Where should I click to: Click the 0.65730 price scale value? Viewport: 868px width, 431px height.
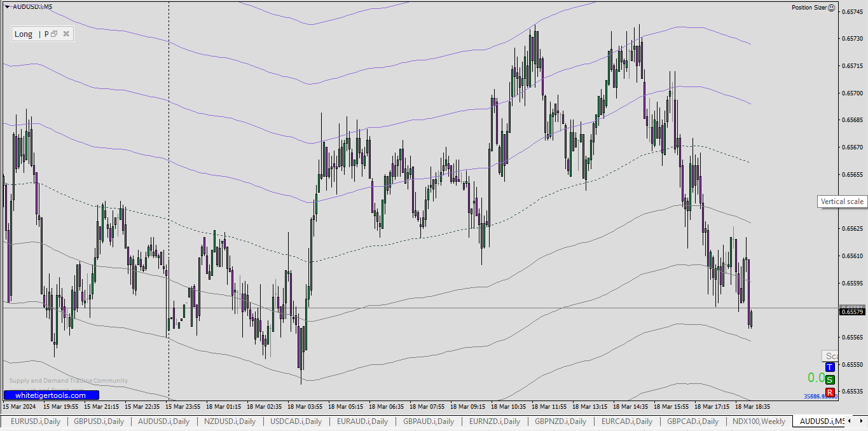852,39
